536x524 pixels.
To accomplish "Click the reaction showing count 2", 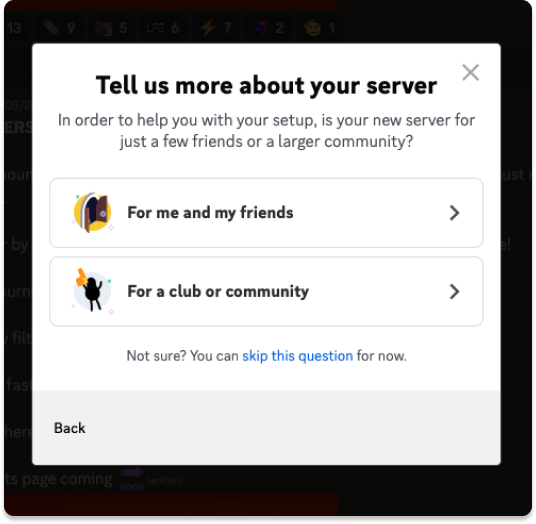I will [269, 28].
